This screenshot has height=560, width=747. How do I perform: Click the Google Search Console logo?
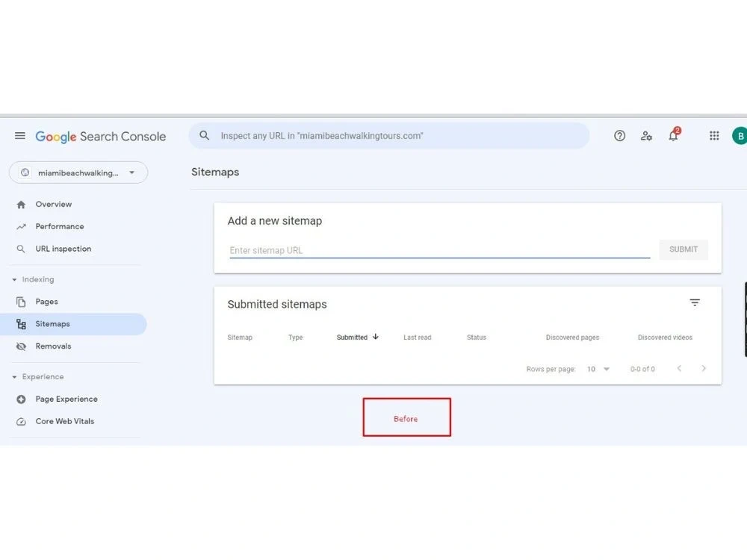click(x=101, y=137)
